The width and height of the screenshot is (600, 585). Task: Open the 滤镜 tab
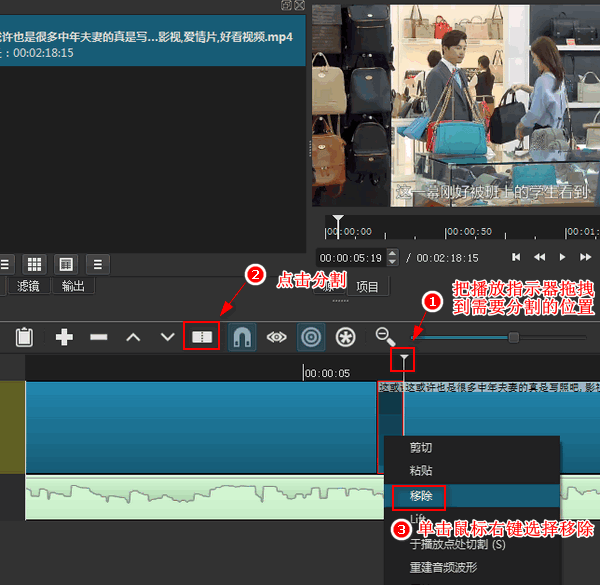28,286
